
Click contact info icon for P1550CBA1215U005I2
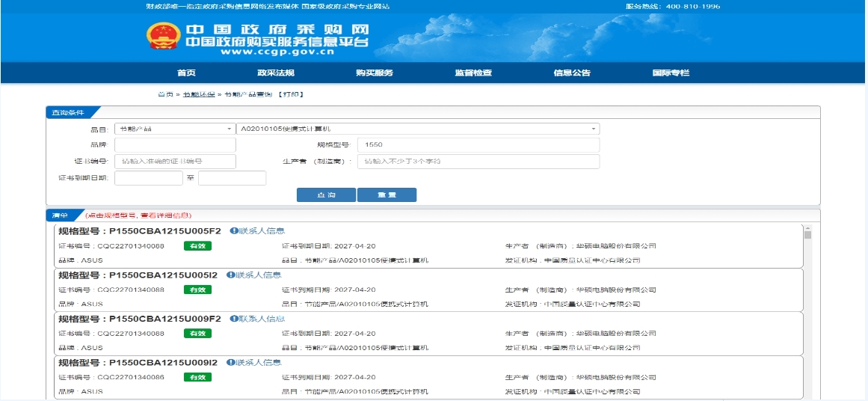click(230, 275)
